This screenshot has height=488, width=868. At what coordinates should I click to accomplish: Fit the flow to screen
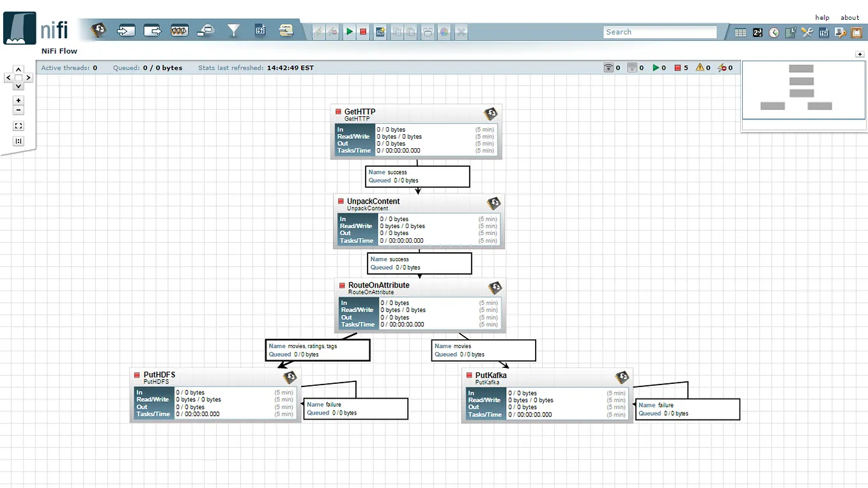(19, 126)
